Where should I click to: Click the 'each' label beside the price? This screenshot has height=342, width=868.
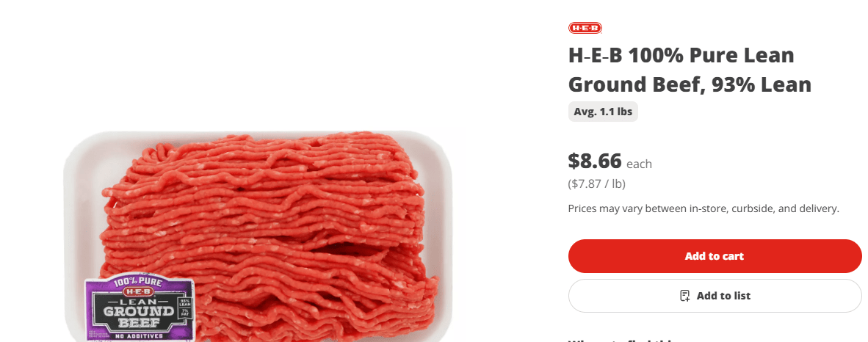pyautogui.click(x=640, y=164)
